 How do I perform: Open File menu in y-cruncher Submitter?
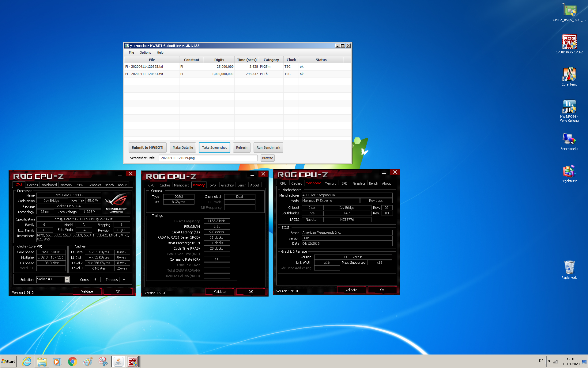coord(131,52)
